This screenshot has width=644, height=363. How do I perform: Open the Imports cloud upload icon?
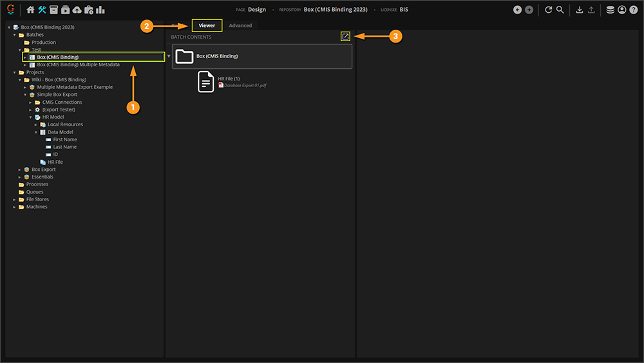(x=77, y=10)
